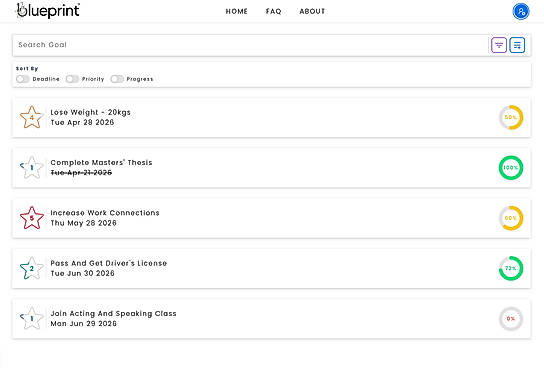Click priority star on Masters' Thesis goal

pyautogui.click(x=32, y=168)
